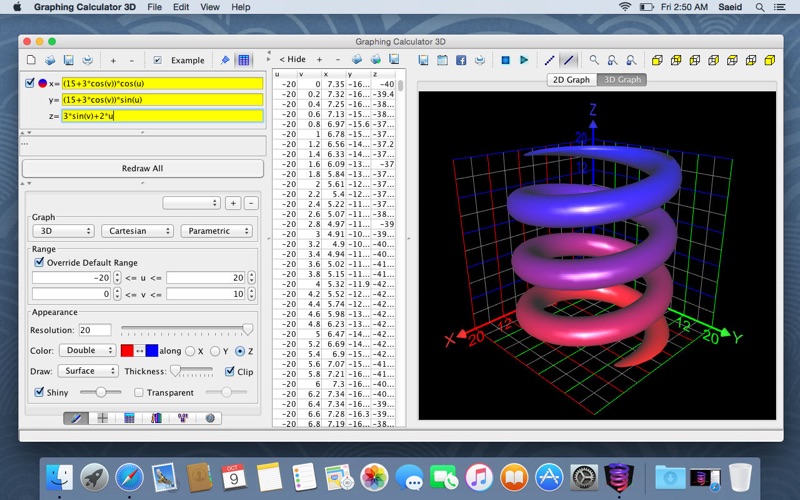Select the X radio button for color direction
The height and width of the screenshot is (500, 800).
(x=190, y=351)
